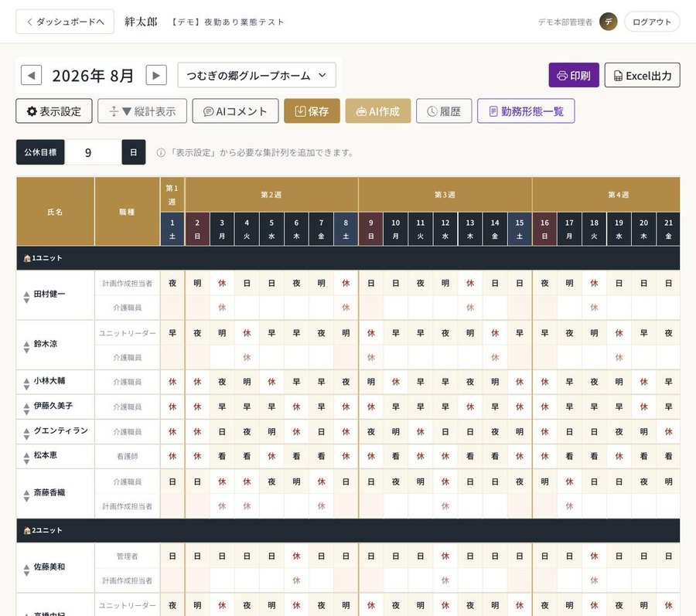Click 佐藤美和's 管理者 role label
This screenshot has height=616, width=696.
[x=127, y=556]
